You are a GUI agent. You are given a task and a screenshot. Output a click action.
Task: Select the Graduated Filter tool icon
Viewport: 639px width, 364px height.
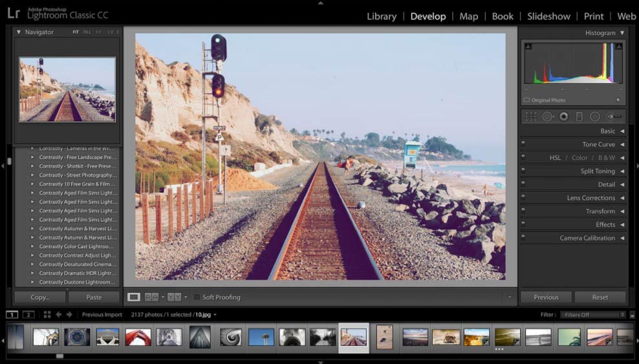tap(579, 116)
